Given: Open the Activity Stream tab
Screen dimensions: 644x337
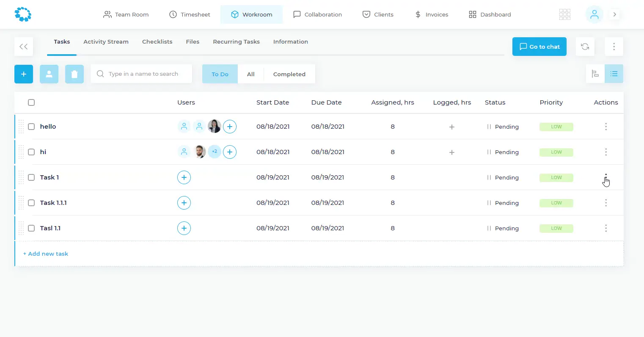Looking at the screenshot, I should click(x=106, y=41).
